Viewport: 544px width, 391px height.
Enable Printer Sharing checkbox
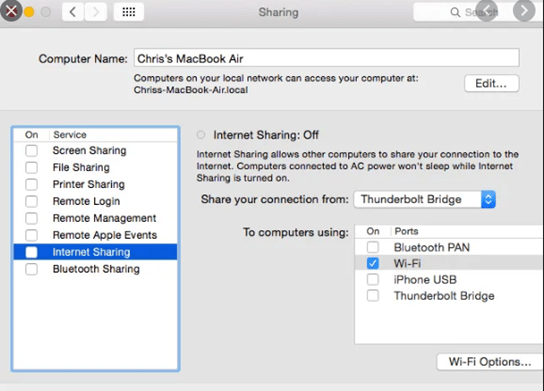[31, 184]
